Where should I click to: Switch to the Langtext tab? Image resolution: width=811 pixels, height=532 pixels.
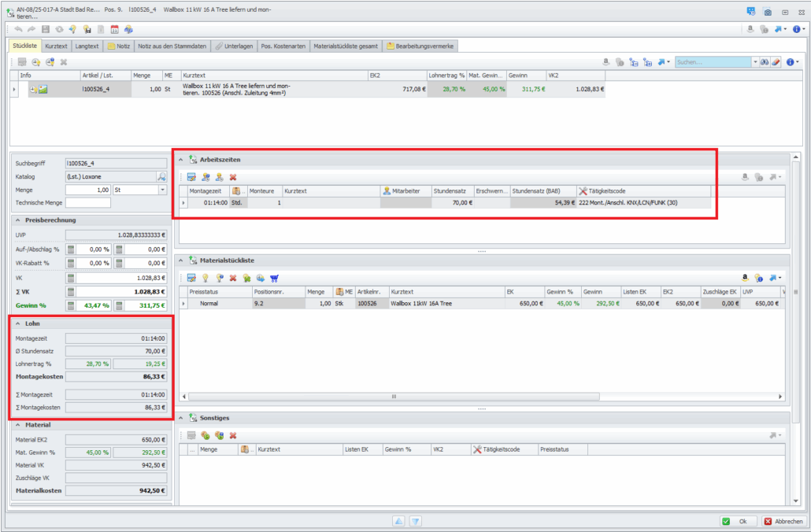(x=87, y=46)
